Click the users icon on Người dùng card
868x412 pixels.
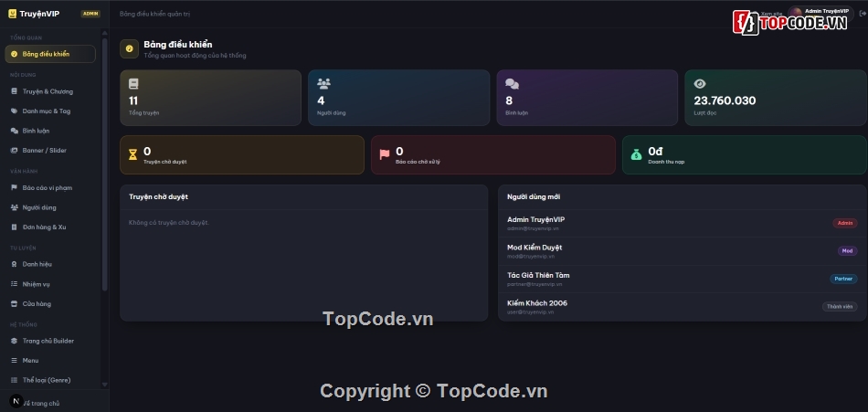click(323, 84)
